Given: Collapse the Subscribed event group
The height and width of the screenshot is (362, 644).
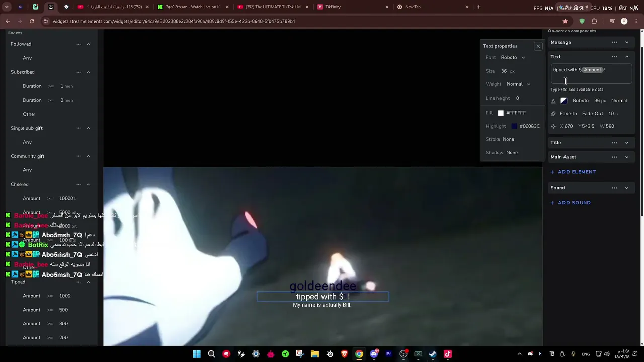Looking at the screenshot, I should 88,72.
